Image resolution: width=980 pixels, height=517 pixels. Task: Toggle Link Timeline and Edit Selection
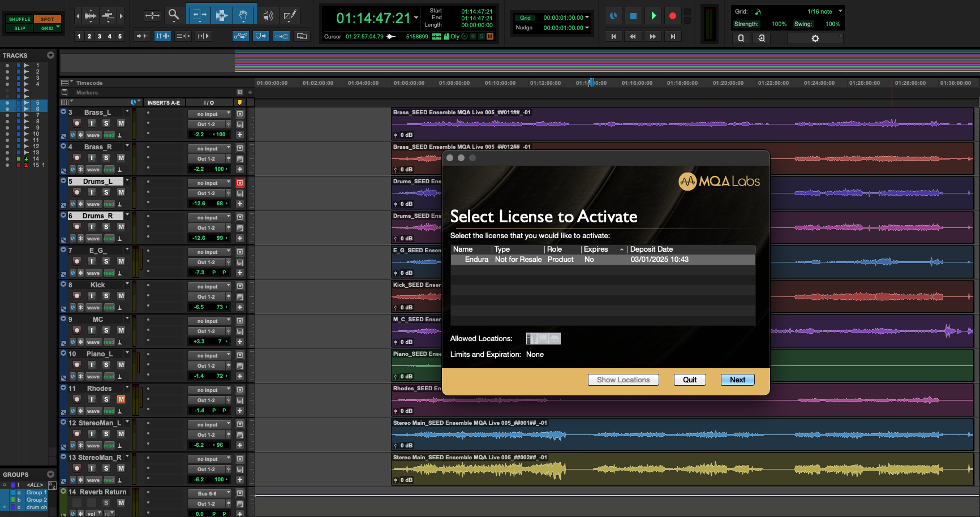coord(162,36)
